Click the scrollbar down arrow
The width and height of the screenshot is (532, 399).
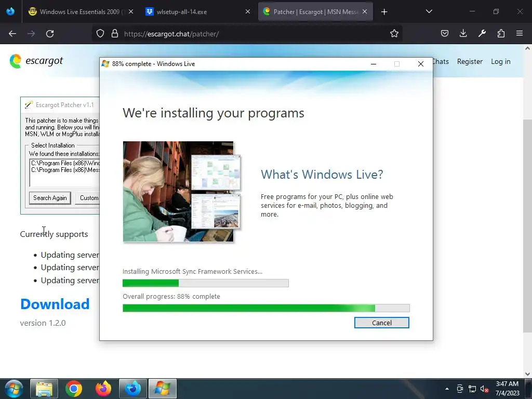click(x=527, y=374)
